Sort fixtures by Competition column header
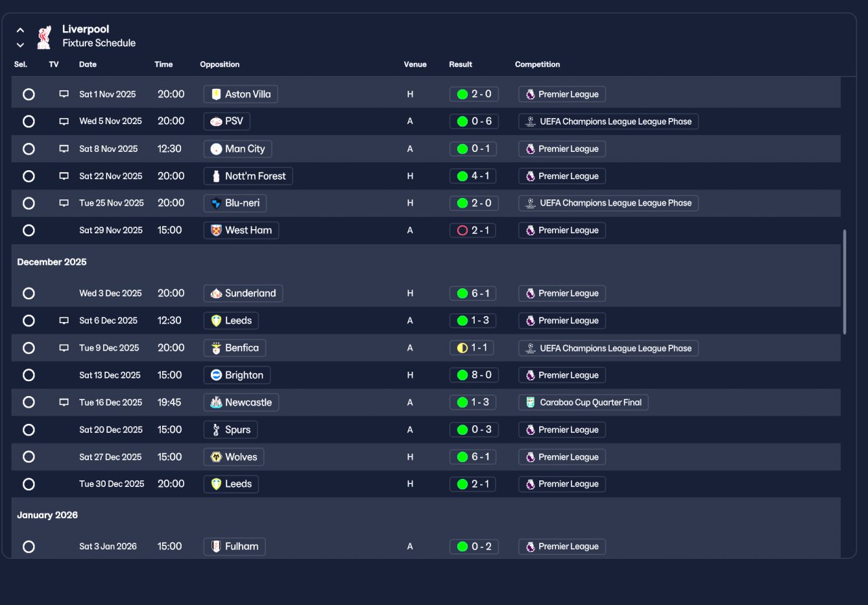Screen dimensions: 868x605 tap(538, 64)
